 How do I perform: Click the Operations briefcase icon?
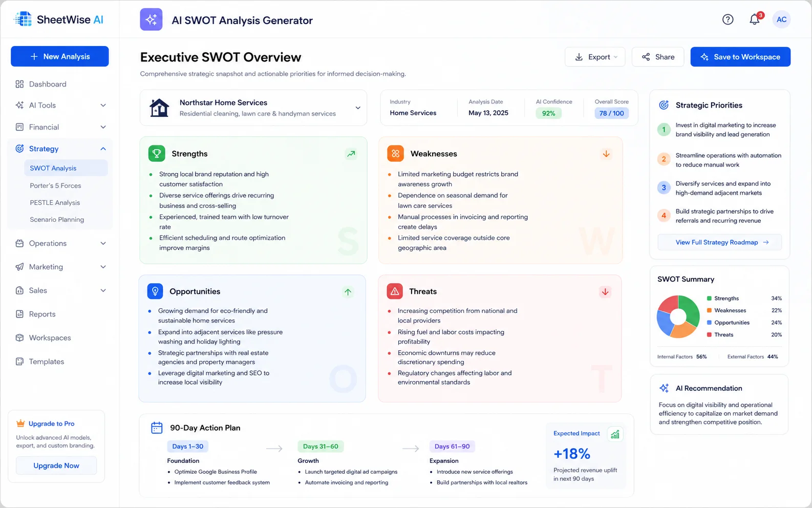coord(19,243)
